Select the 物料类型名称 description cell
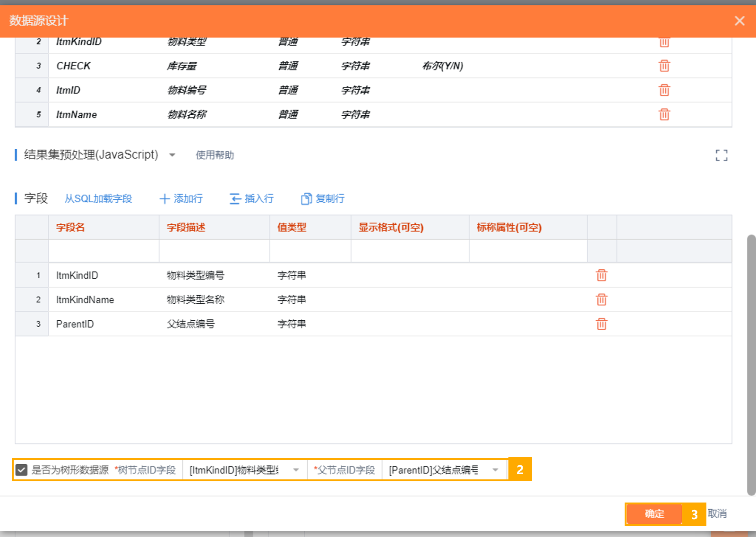 point(215,300)
